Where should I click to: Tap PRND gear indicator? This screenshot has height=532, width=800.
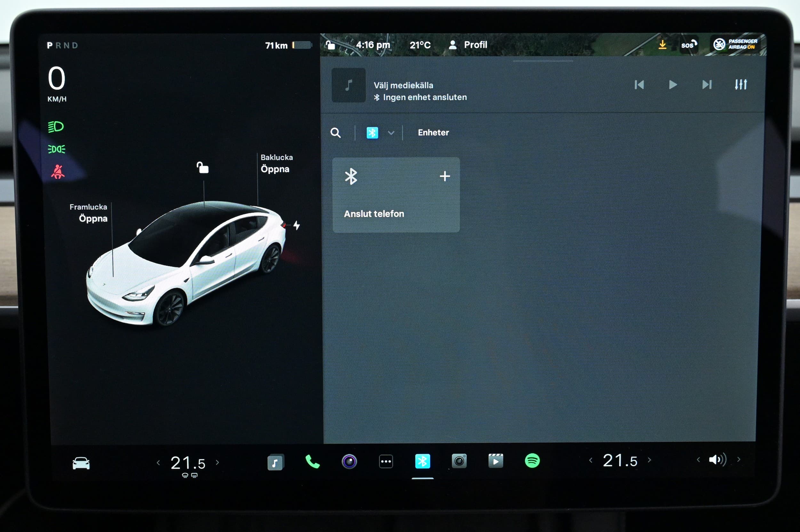coord(62,45)
